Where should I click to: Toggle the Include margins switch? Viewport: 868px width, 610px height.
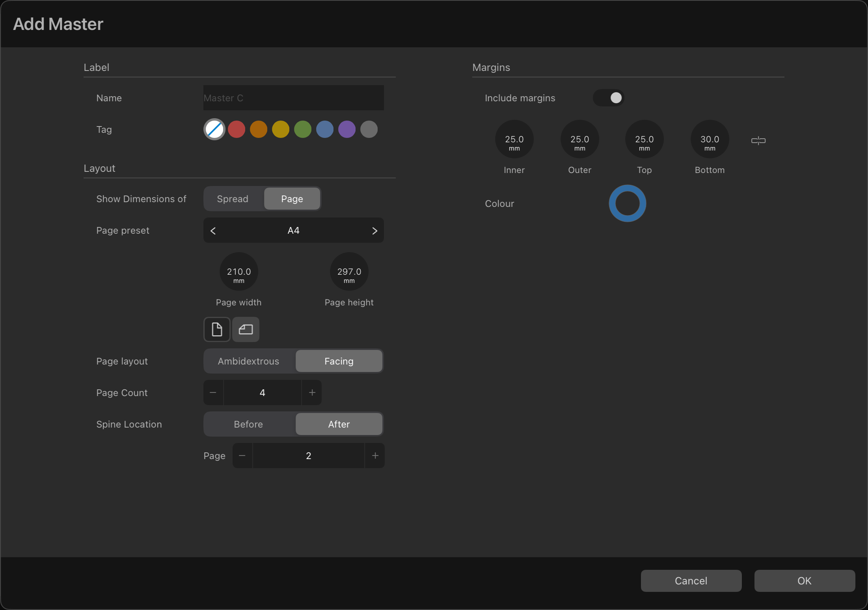(x=609, y=98)
